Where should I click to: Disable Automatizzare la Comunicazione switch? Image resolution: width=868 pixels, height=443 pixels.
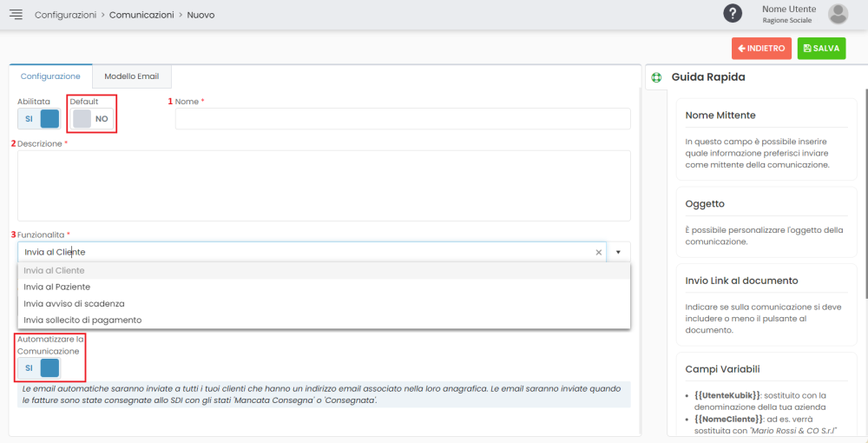(40, 367)
